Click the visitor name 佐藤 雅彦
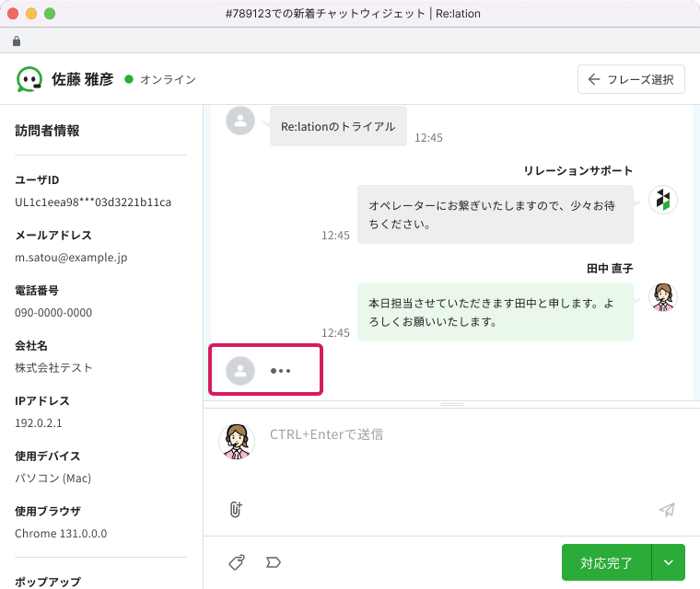The height and width of the screenshot is (589, 700). (x=82, y=79)
